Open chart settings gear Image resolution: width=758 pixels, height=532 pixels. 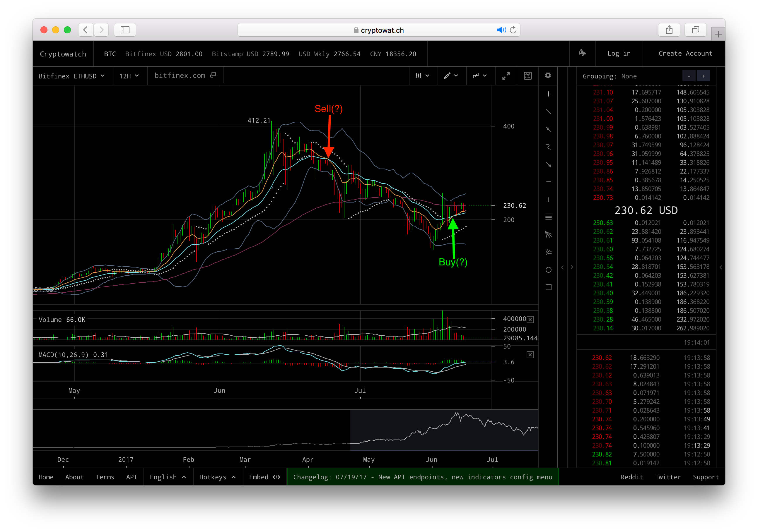pos(548,75)
